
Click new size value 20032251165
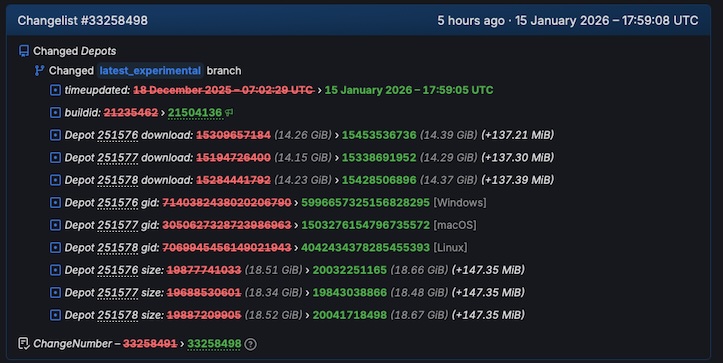coord(350,270)
